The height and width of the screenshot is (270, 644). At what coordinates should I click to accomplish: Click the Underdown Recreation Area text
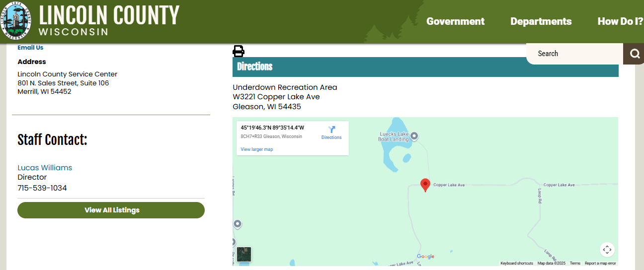click(x=285, y=87)
